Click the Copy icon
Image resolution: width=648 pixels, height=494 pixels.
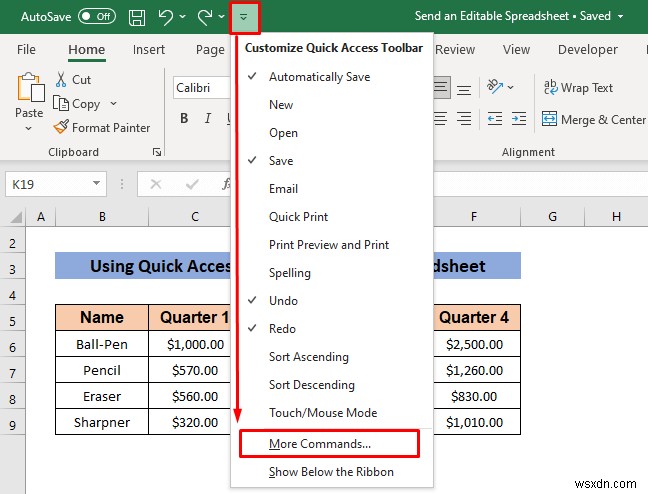[61, 103]
